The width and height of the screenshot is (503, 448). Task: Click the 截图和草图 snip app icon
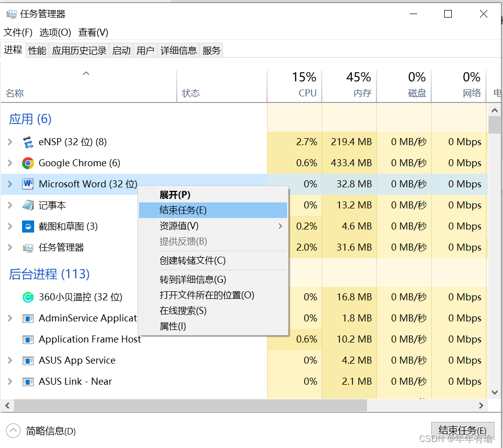[x=28, y=227]
